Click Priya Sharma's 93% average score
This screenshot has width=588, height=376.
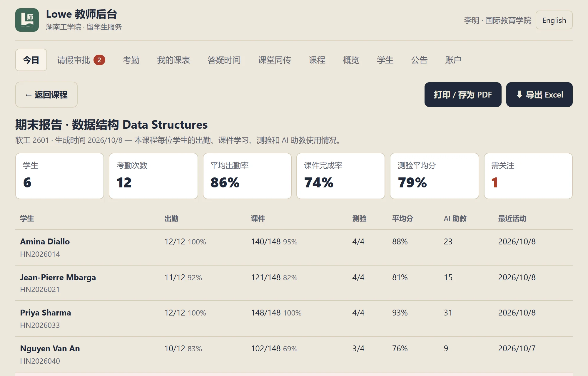(400, 313)
